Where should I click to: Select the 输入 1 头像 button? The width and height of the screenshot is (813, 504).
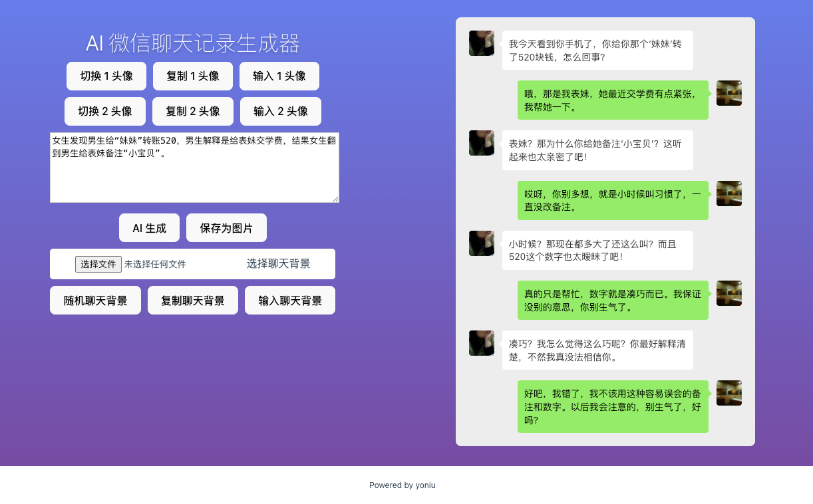tap(279, 76)
